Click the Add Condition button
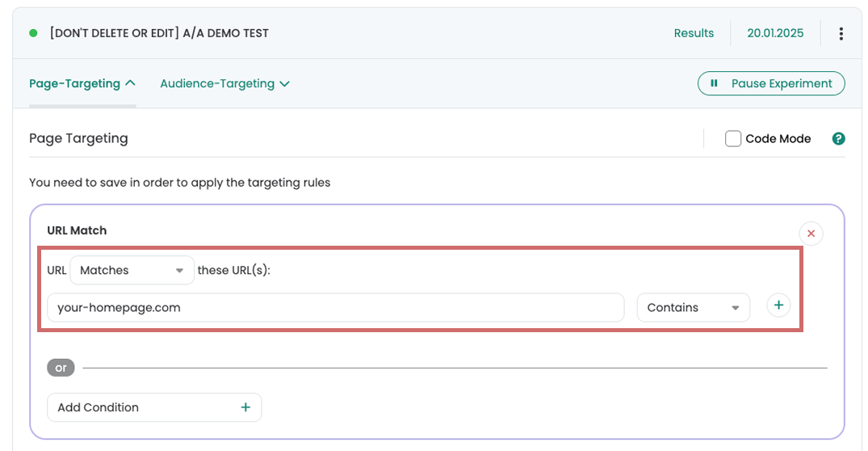 (154, 407)
